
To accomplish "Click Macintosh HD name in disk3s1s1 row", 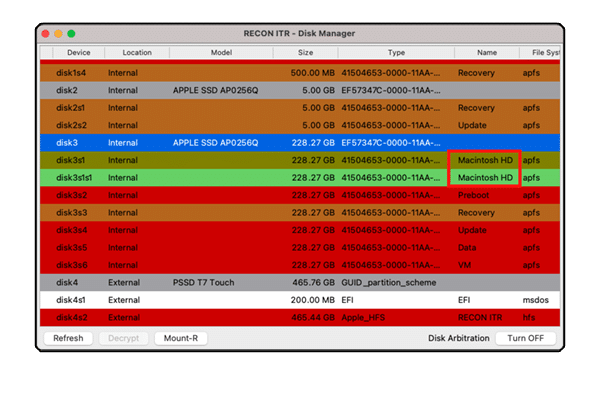I will (485, 178).
